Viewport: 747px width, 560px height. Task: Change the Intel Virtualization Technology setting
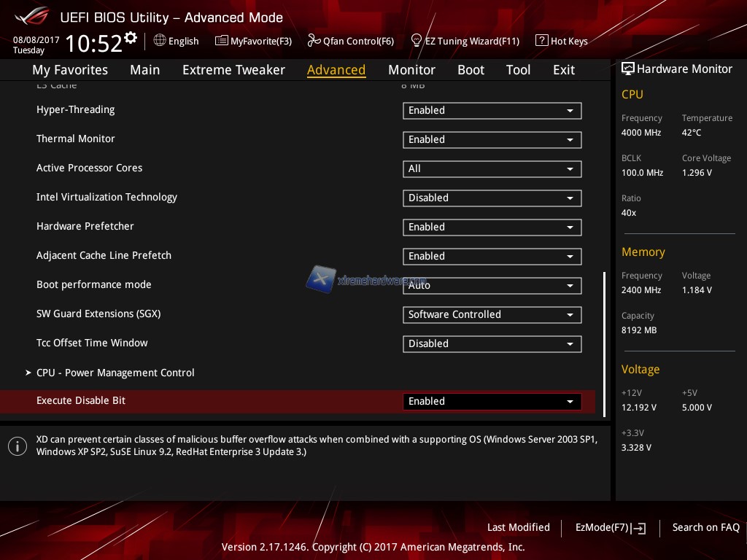[x=492, y=198]
